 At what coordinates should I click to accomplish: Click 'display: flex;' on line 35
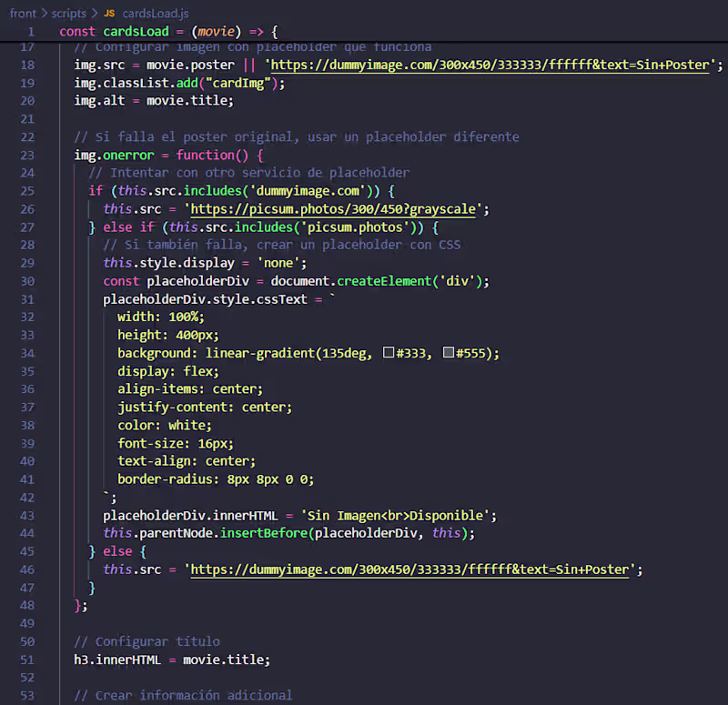(168, 371)
